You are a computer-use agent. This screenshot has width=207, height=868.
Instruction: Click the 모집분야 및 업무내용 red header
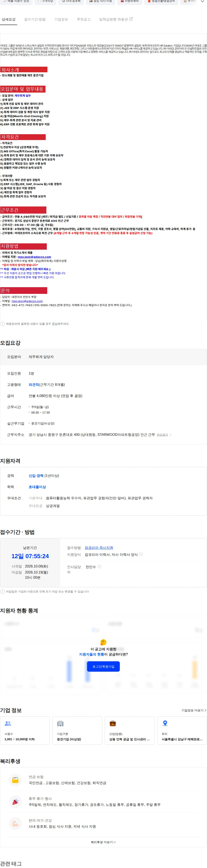coord(23,89)
